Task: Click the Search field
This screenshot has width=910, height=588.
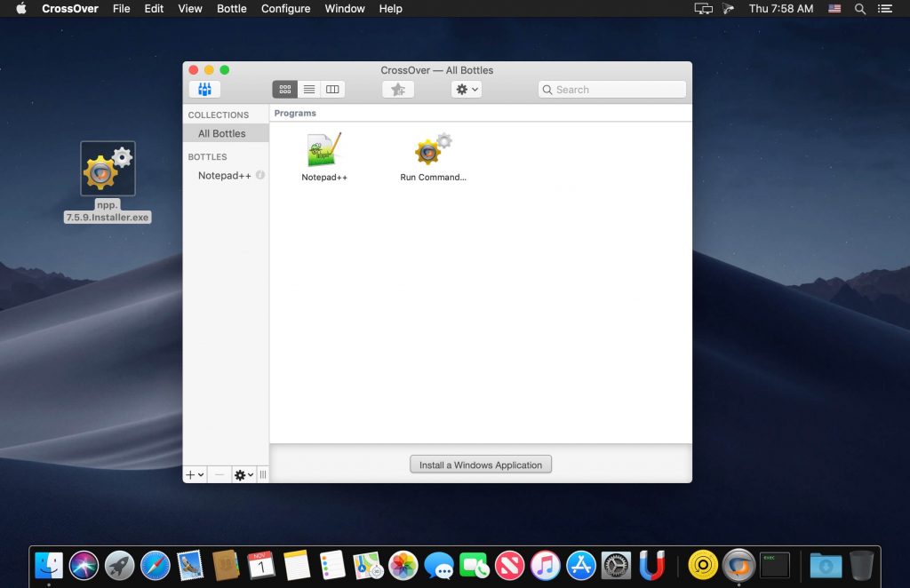Action: [612, 89]
